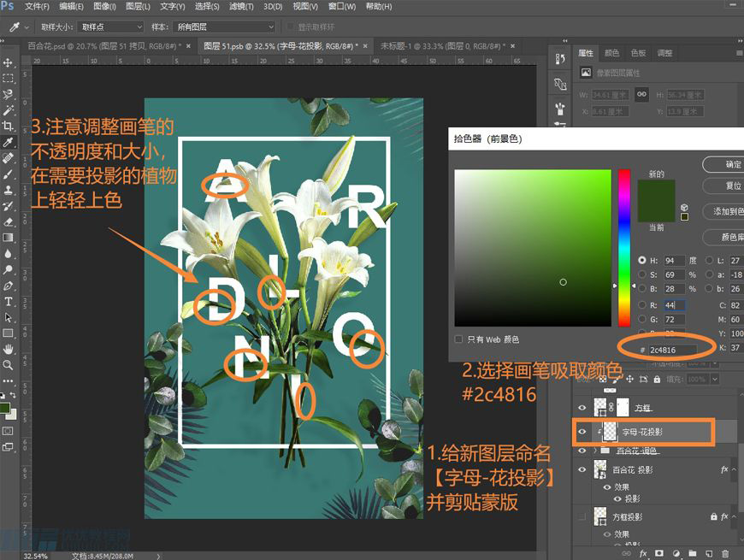
Task: Hide the 方框 layer
Action: click(582, 405)
